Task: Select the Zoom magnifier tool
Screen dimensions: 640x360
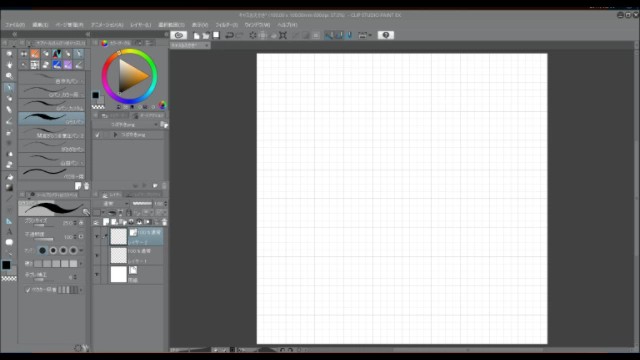Action: click(9, 76)
